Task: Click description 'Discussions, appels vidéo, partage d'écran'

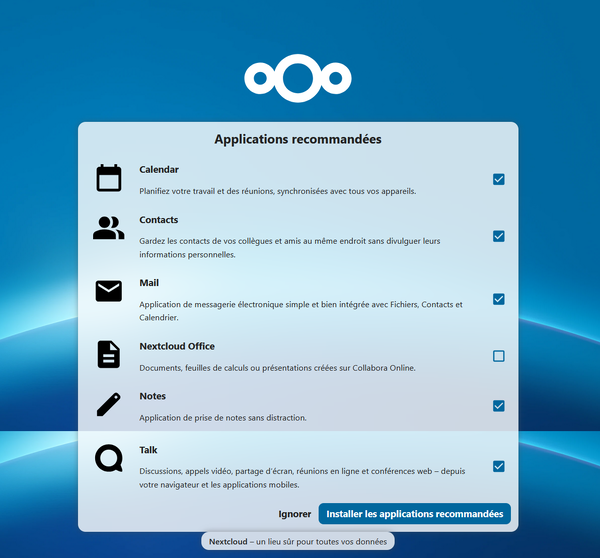Action: pyautogui.click(x=302, y=478)
